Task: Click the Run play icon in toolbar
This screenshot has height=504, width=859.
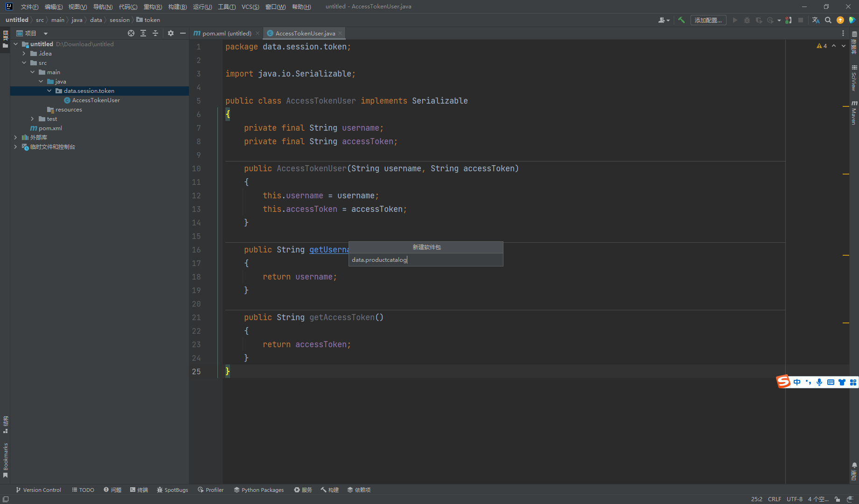Action: pyautogui.click(x=735, y=20)
